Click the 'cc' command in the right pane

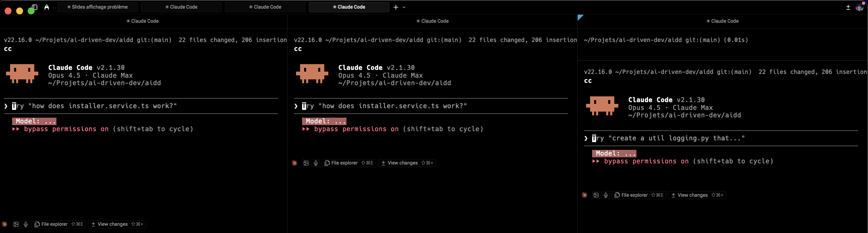tap(588, 81)
